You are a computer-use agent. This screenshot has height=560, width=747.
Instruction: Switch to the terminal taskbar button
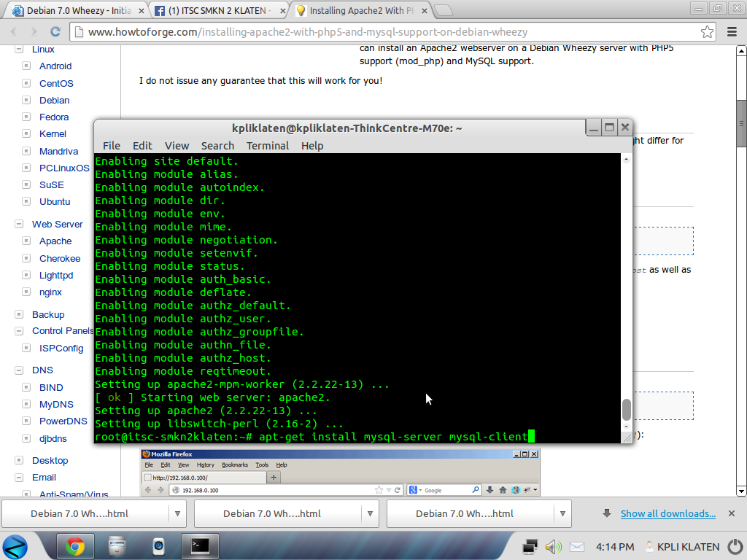200,546
